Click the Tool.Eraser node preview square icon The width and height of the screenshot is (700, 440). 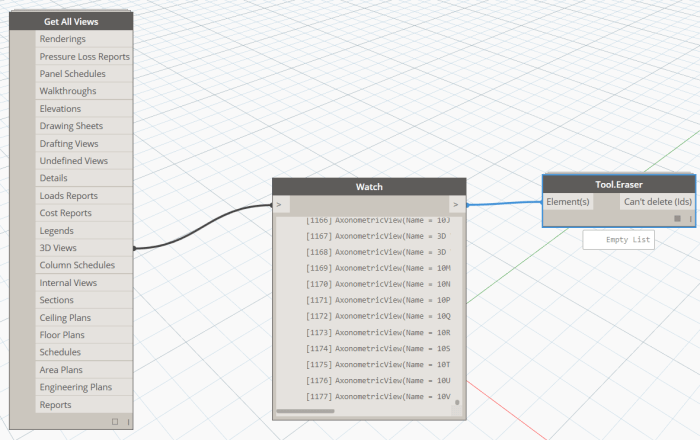pos(677,218)
